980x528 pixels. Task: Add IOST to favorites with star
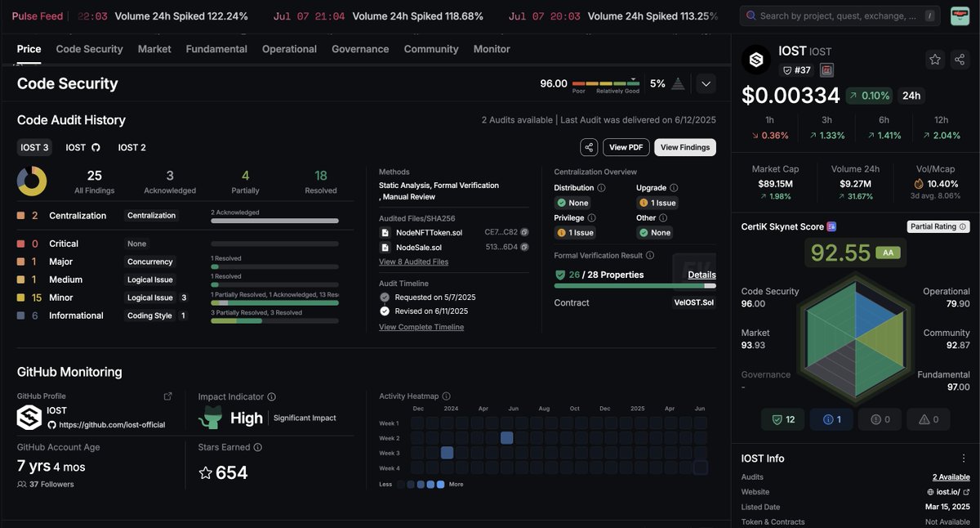pos(935,60)
